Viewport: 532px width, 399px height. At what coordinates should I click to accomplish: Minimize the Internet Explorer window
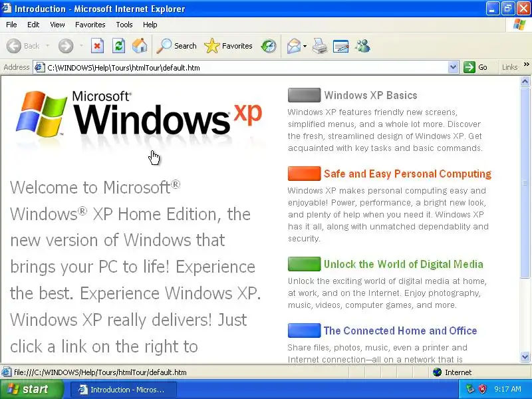(x=492, y=9)
